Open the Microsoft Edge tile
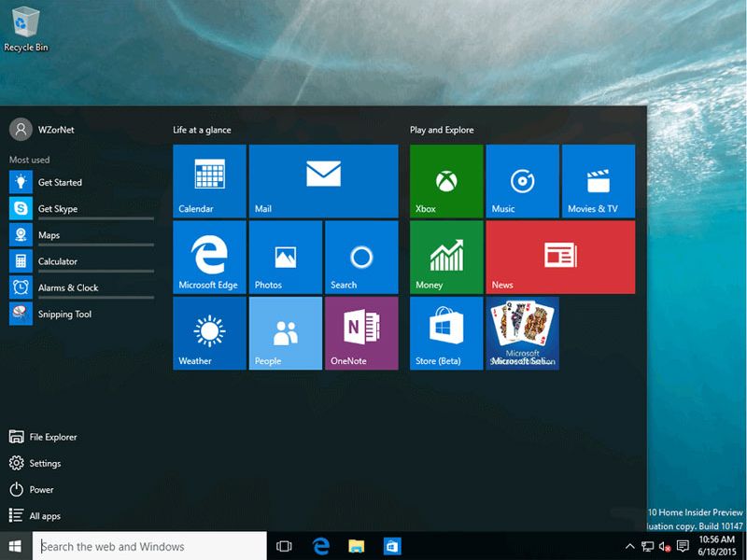 (209, 258)
